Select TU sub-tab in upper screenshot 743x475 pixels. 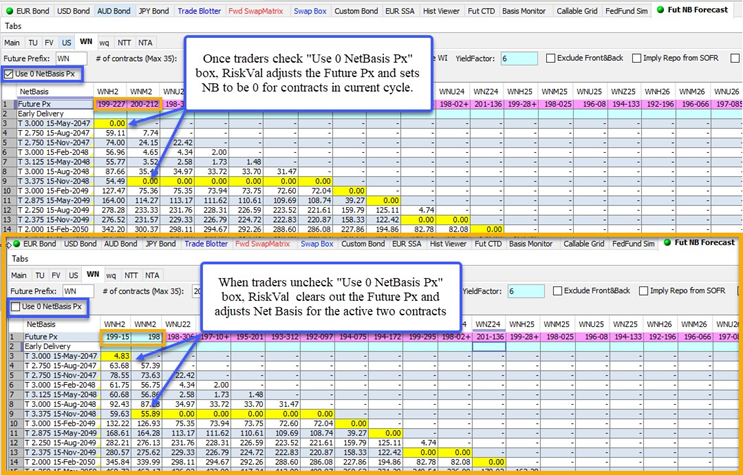click(33, 43)
